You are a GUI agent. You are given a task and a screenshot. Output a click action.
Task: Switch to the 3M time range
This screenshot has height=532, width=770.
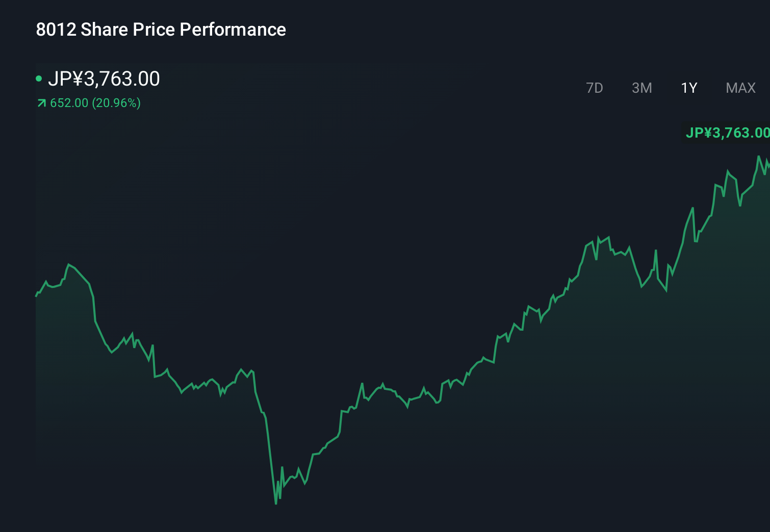coord(641,88)
